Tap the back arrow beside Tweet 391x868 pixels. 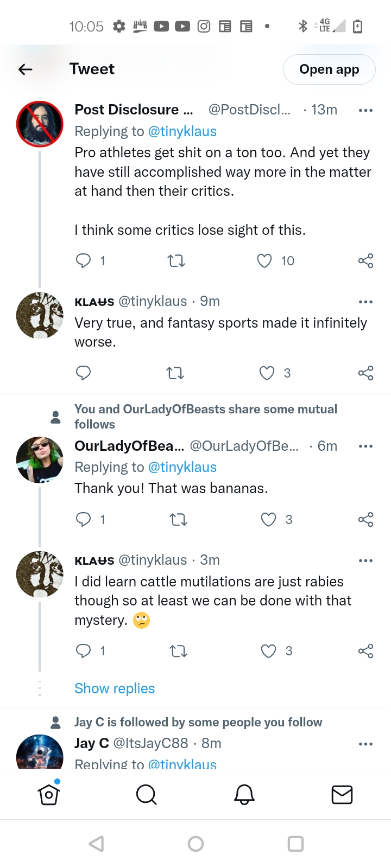[x=26, y=69]
